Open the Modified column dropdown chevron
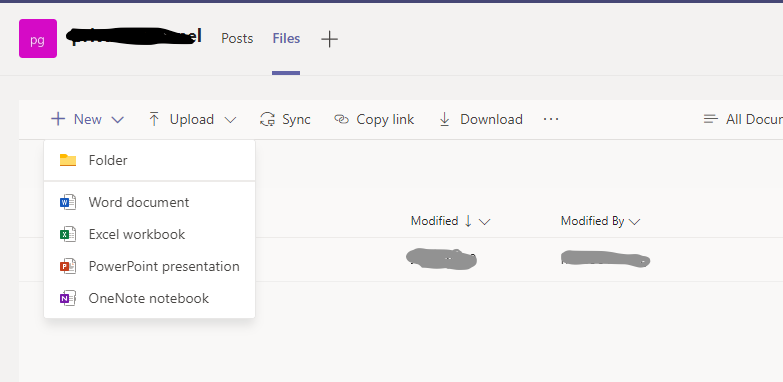The height and width of the screenshot is (382, 783). 484,222
